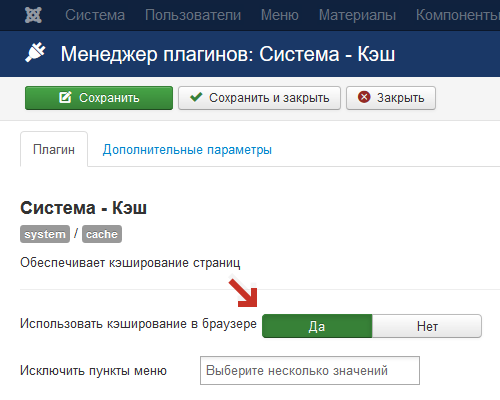The height and width of the screenshot is (400, 500).
Task: Click the Исключить пункты меню label
Action: pos(93,371)
